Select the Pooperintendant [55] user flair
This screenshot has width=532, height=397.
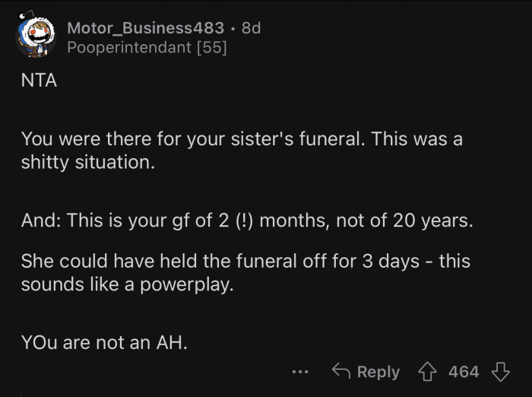tap(147, 48)
